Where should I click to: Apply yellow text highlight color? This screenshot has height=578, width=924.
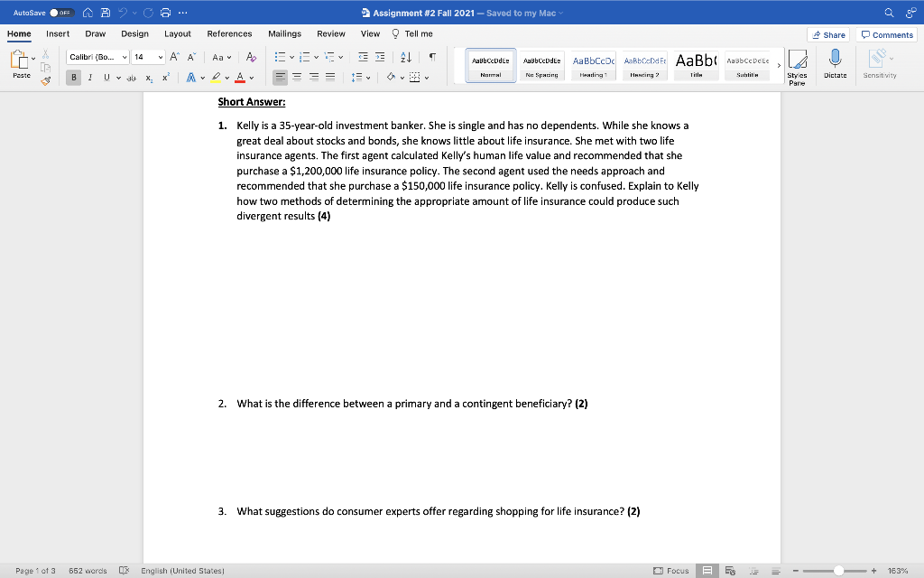click(x=215, y=79)
